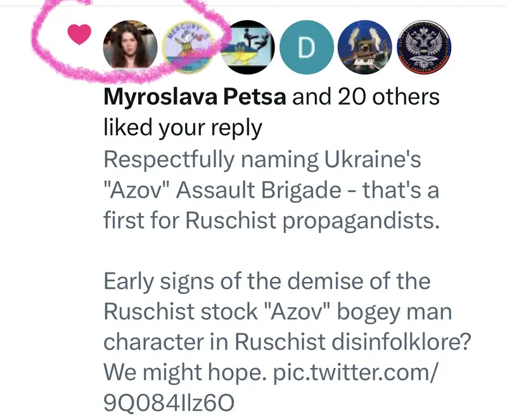
Task: Open the teal letter D avatar
Action: pos(307,45)
